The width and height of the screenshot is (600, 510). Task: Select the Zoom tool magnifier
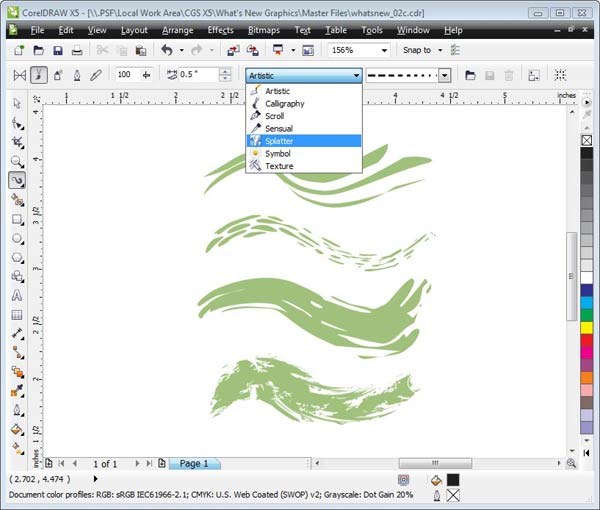(x=17, y=161)
